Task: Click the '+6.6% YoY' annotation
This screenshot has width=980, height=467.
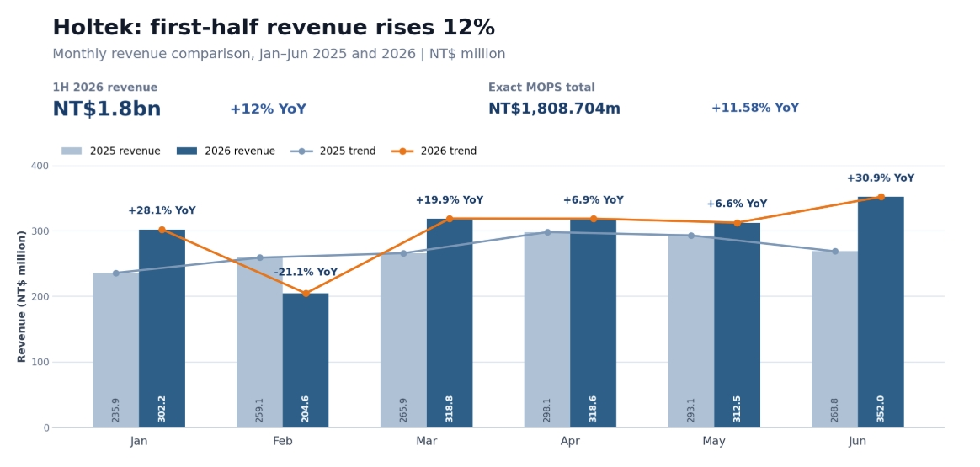Action: tap(737, 204)
